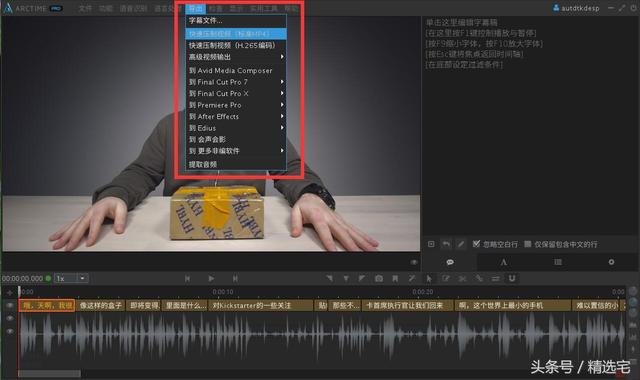Click the double-arrow swap icon near the magnet
The image size is (640, 380).
tap(495, 278)
